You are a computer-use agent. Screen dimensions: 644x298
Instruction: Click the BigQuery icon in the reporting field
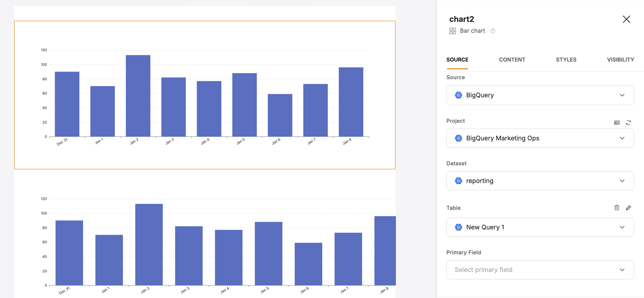pos(459,181)
